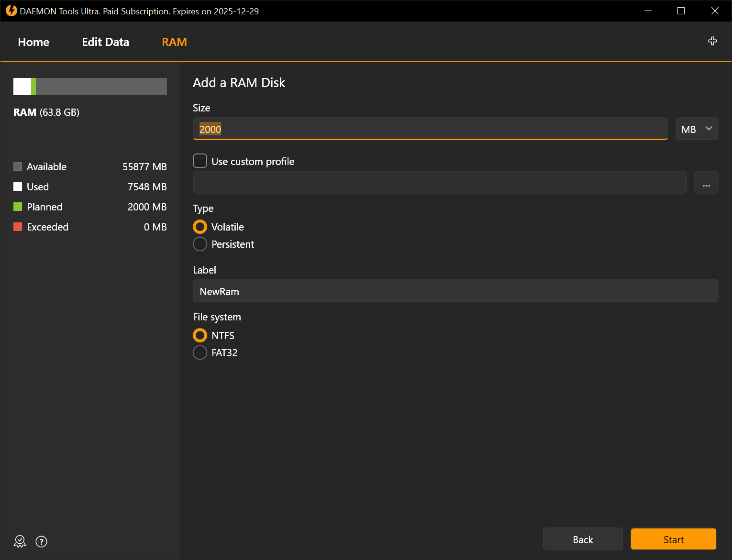Click the Used memory legend square
The width and height of the screenshot is (732, 560).
[18, 187]
